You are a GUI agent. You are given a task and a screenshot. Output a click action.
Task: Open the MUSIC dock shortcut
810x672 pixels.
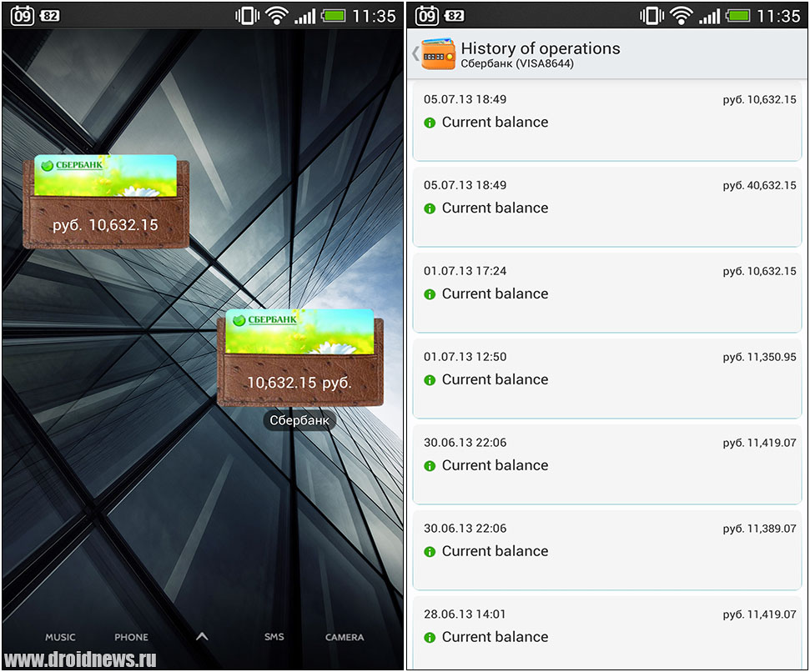point(60,638)
